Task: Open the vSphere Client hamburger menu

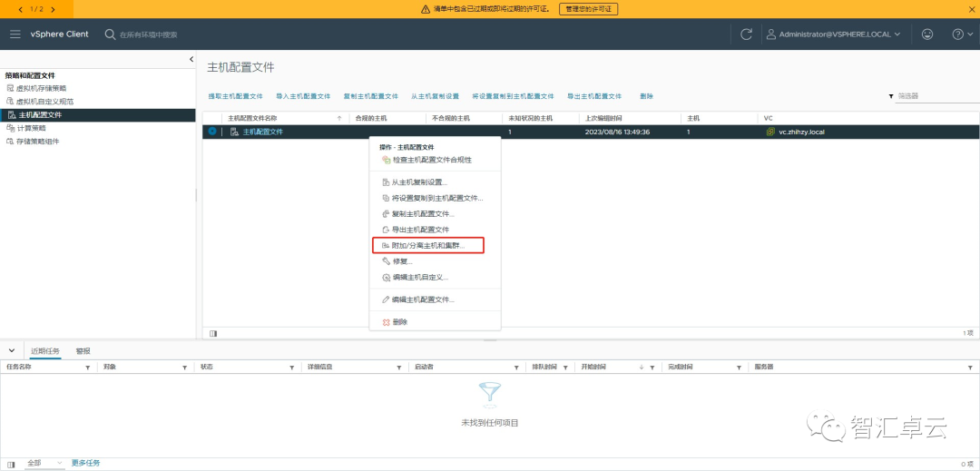Action: pos(15,34)
